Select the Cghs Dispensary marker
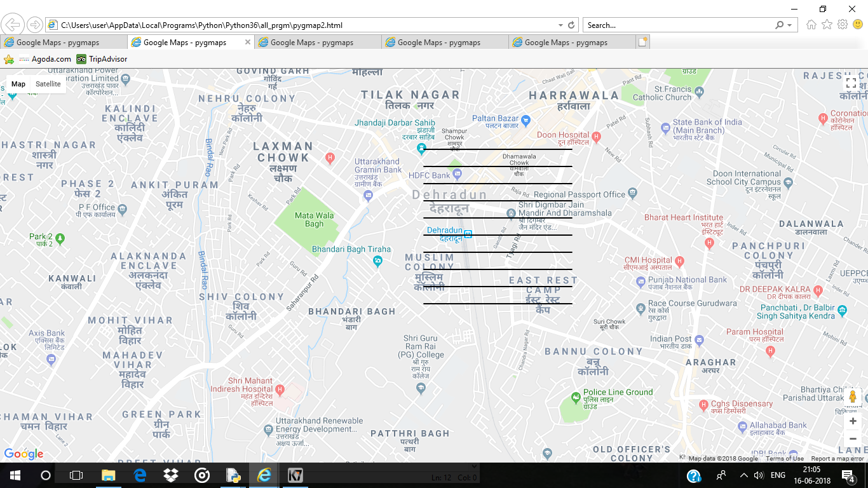 click(x=703, y=405)
